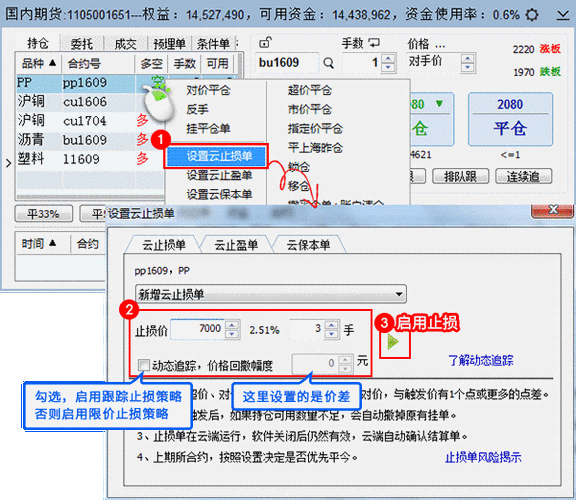
Task: Select 设置云止盈单 menu entry
Action: tap(219, 175)
